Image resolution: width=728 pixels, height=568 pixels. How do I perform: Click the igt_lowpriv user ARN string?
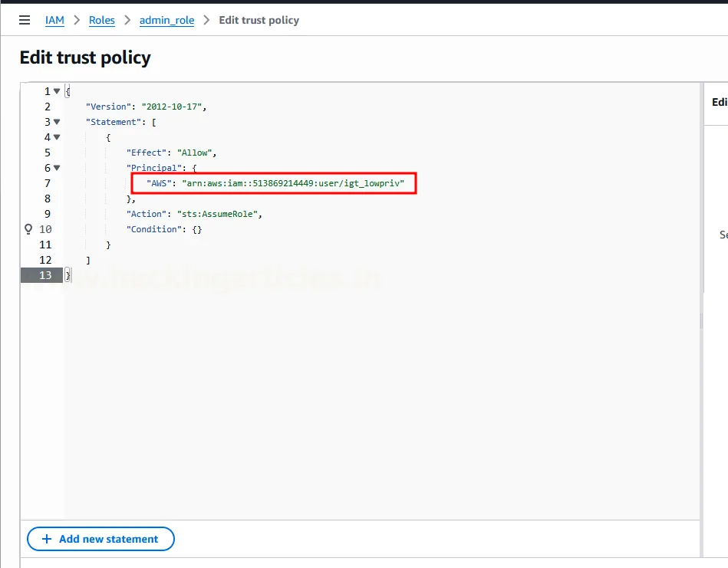click(292, 183)
